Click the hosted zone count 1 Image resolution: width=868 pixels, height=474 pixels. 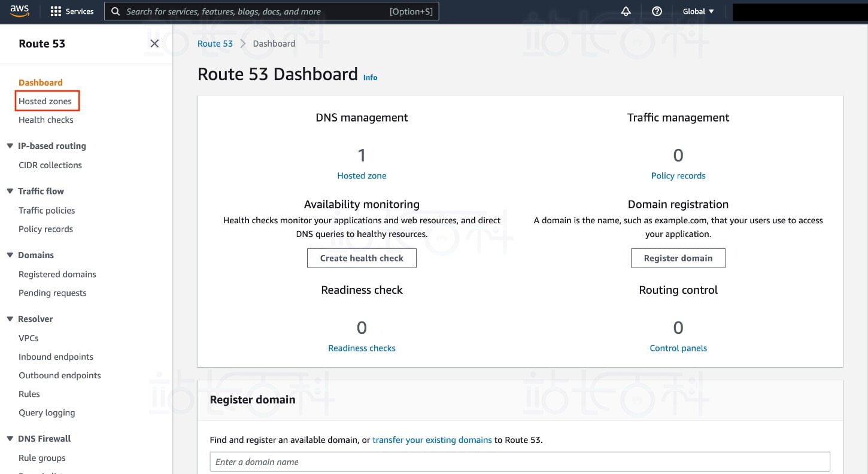click(x=362, y=156)
